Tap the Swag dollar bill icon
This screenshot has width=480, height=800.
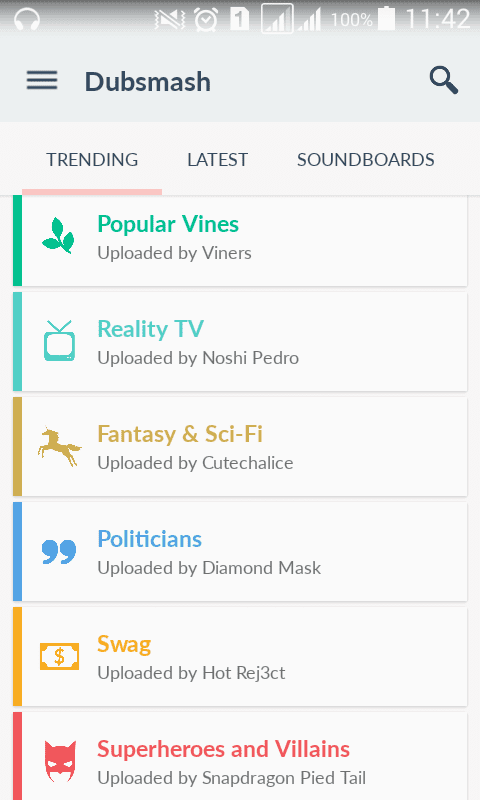coord(60,656)
